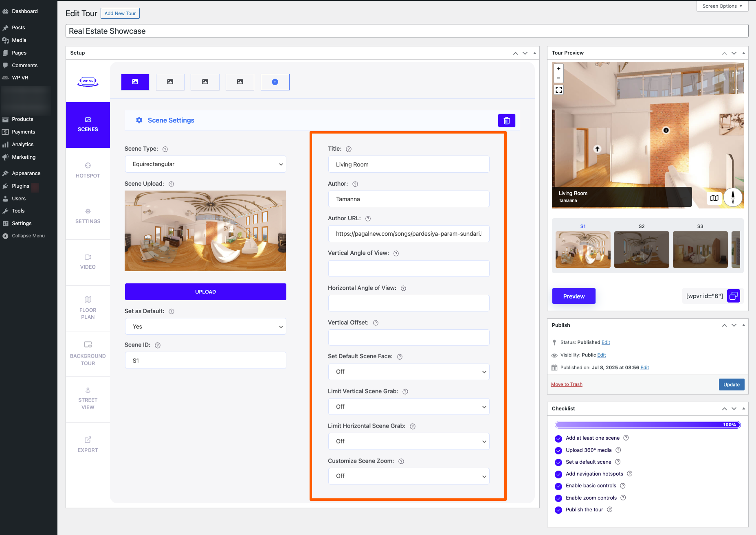Open the Scene Type dropdown
Screen dimensions: 756x535
(205, 164)
